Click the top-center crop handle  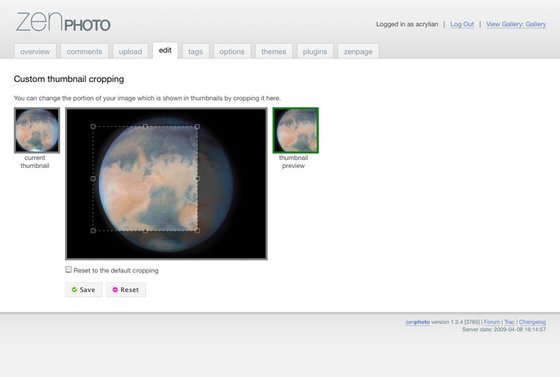pyautogui.click(x=145, y=126)
